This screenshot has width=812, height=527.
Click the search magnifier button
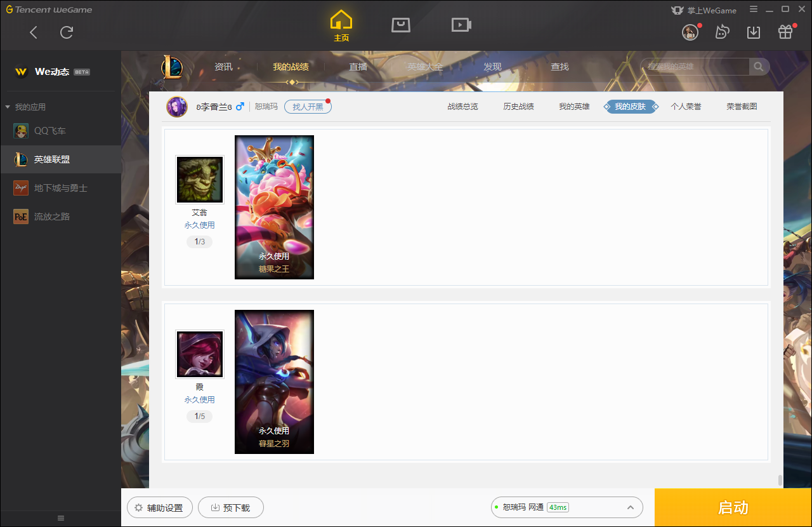pyautogui.click(x=759, y=67)
